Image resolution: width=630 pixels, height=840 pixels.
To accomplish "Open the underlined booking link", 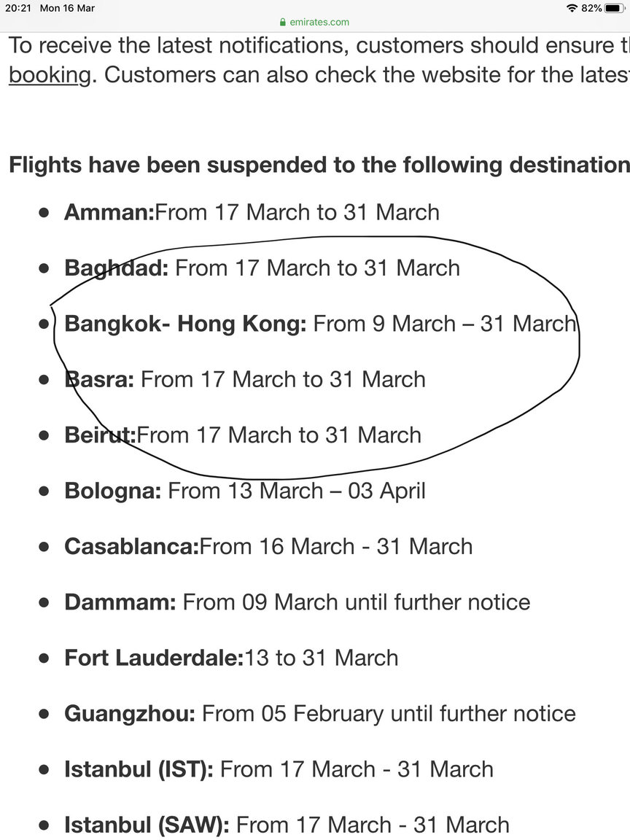I will pyautogui.click(x=50, y=75).
